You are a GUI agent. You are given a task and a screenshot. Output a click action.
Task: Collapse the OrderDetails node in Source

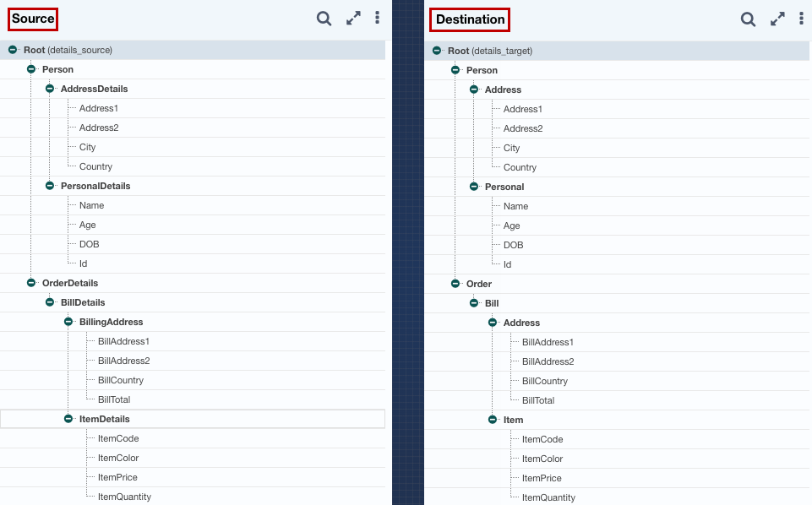coord(31,283)
